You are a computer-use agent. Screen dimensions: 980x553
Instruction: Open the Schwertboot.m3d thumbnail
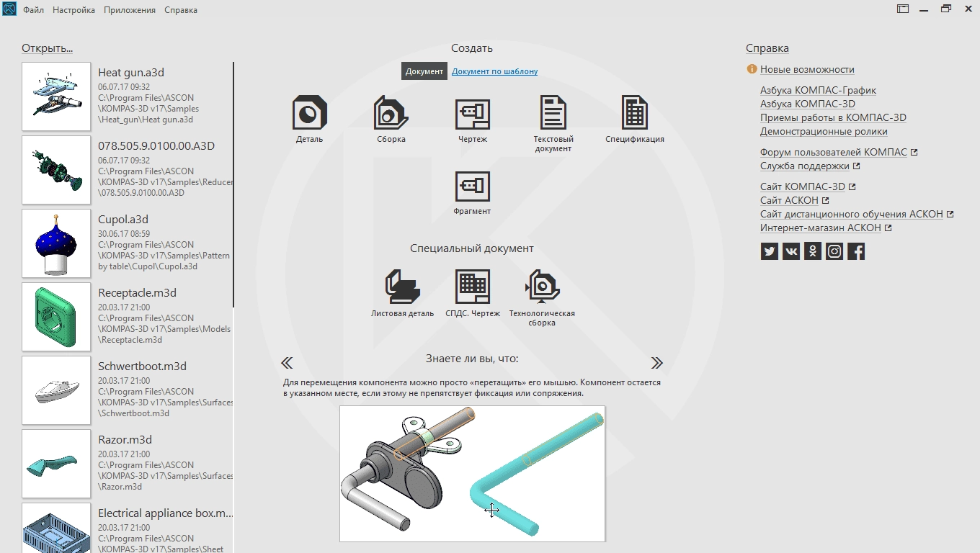click(x=56, y=390)
